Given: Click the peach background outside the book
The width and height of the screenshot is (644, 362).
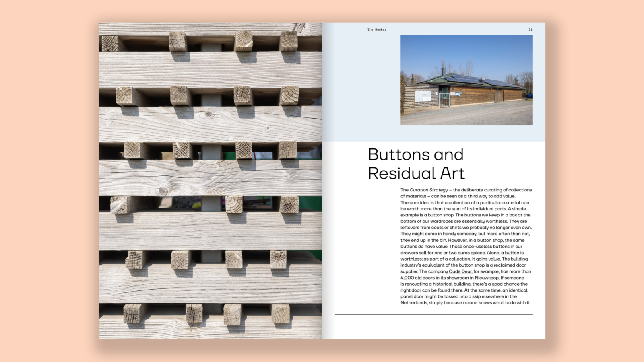Looking at the screenshot, I should coord(48,181).
